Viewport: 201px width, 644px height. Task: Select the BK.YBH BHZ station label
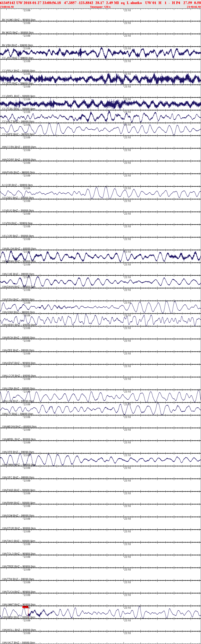[x=18, y=46]
